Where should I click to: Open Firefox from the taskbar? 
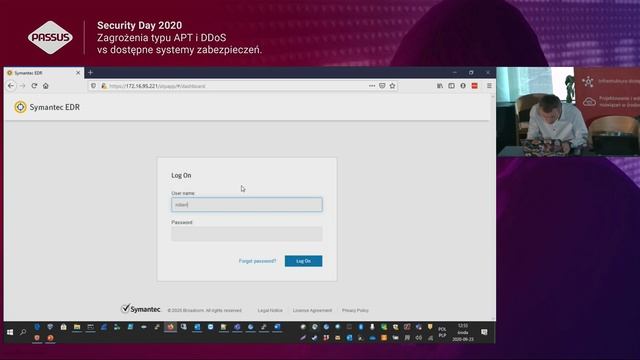pyautogui.click(x=171, y=327)
